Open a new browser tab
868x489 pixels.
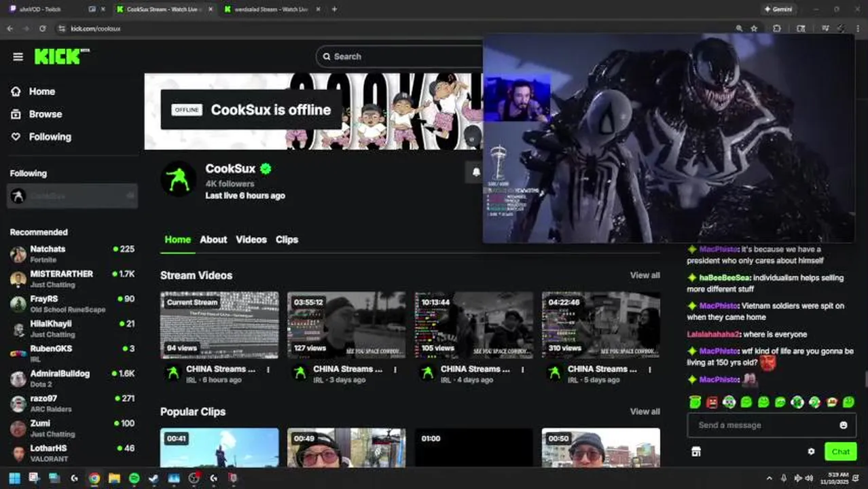click(334, 10)
